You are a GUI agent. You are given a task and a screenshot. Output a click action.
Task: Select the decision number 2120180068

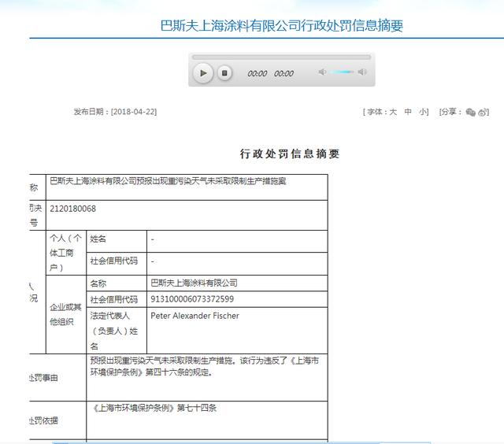click(72, 209)
